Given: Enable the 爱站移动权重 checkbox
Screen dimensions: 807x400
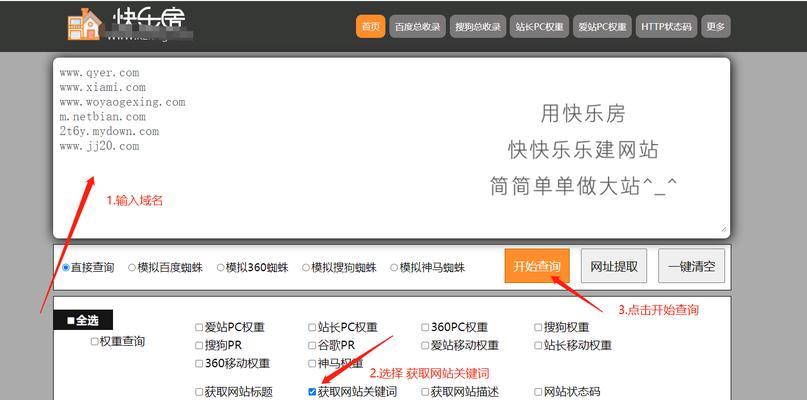Looking at the screenshot, I should tap(425, 345).
